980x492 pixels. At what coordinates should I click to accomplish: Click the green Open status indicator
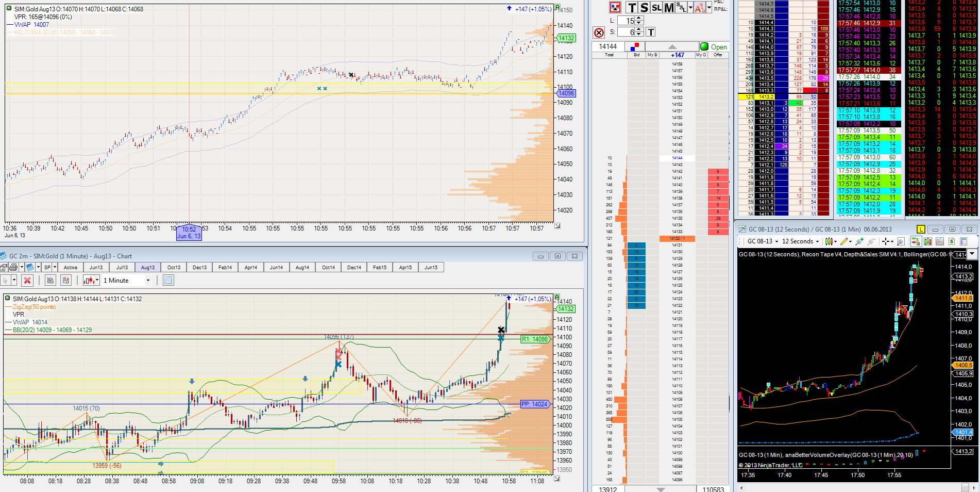click(714, 46)
